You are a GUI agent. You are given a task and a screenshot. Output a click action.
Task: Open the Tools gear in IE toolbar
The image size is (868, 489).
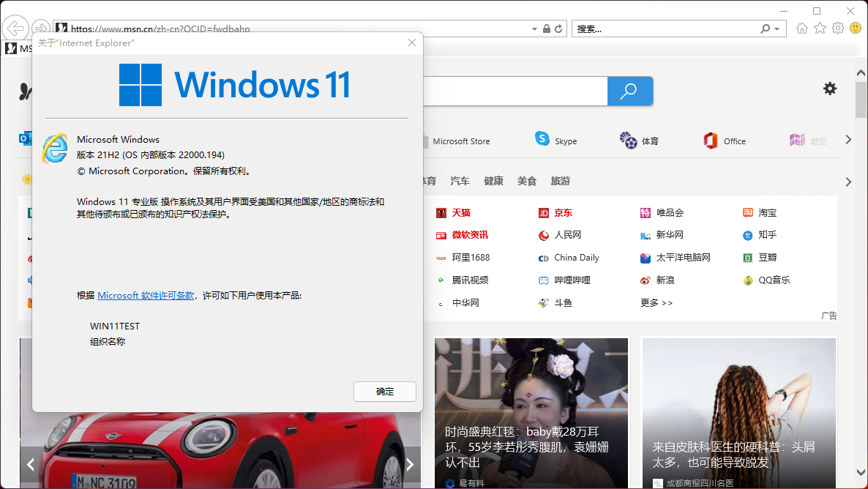pos(837,27)
